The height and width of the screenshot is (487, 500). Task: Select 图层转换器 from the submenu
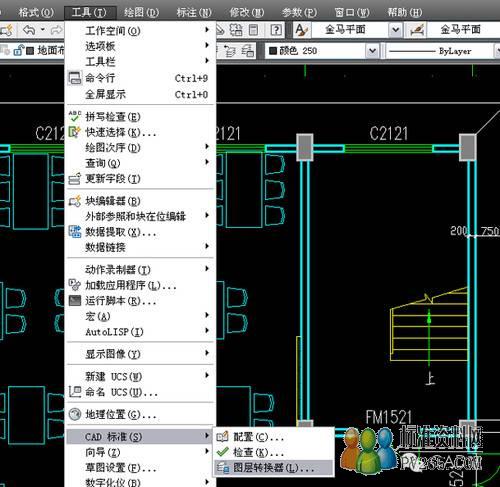(x=273, y=468)
